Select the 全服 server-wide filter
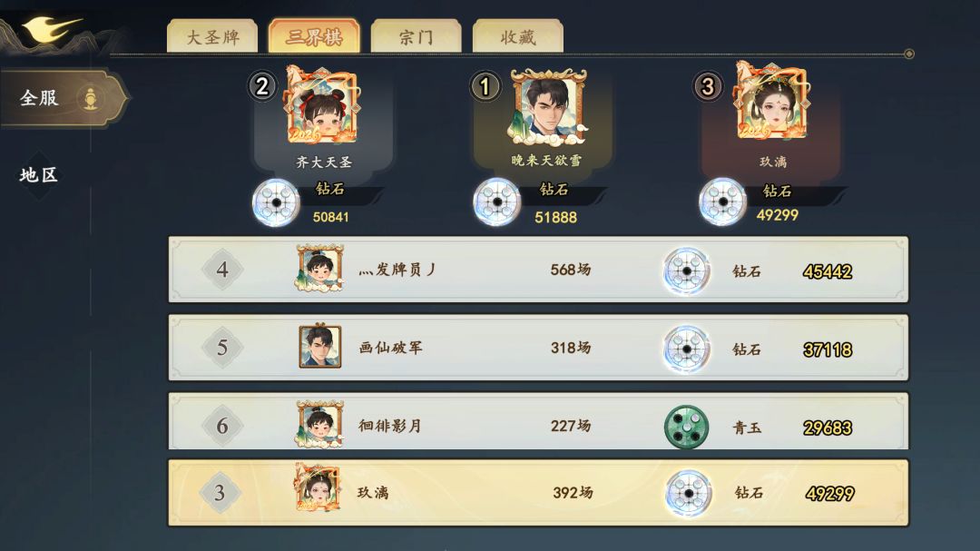 pyautogui.click(x=63, y=98)
